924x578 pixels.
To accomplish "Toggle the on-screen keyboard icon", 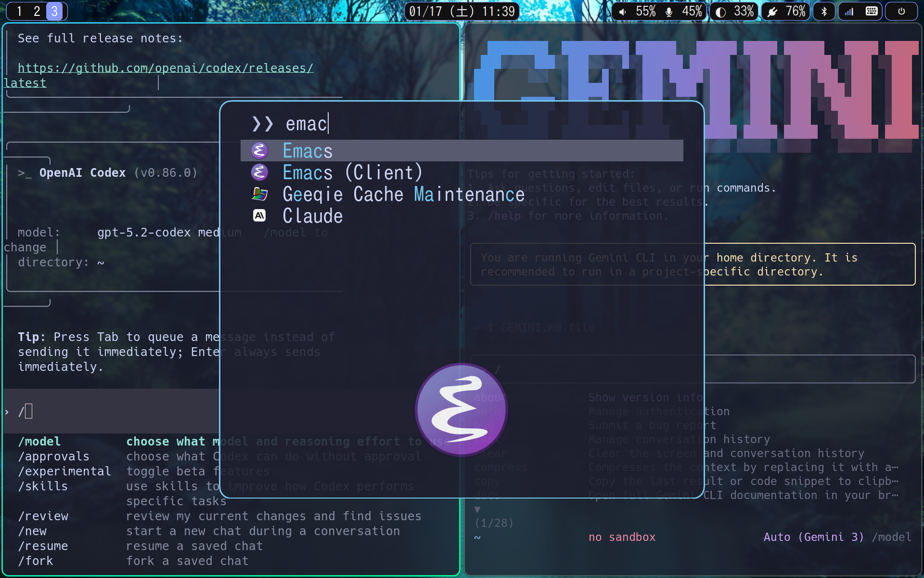I will (x=872, y=12).
